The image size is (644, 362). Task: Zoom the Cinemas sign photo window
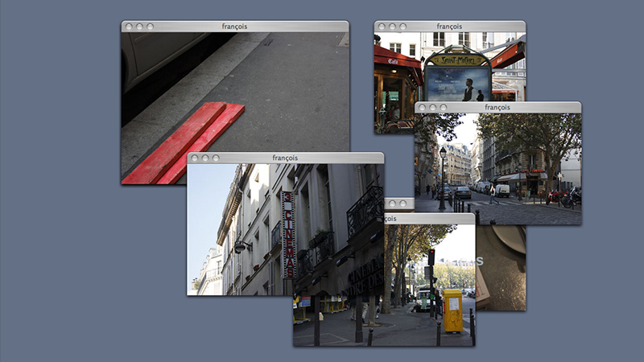[216, 158]
